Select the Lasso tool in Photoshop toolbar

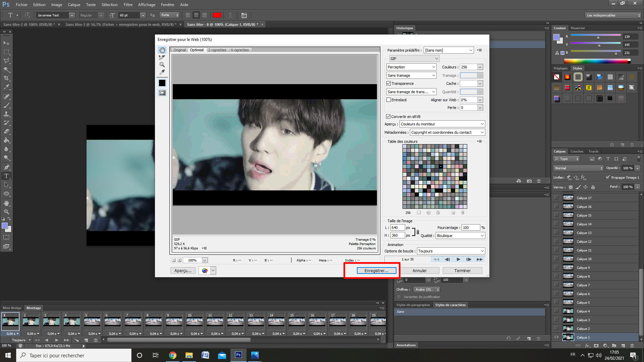pos(6,61)
